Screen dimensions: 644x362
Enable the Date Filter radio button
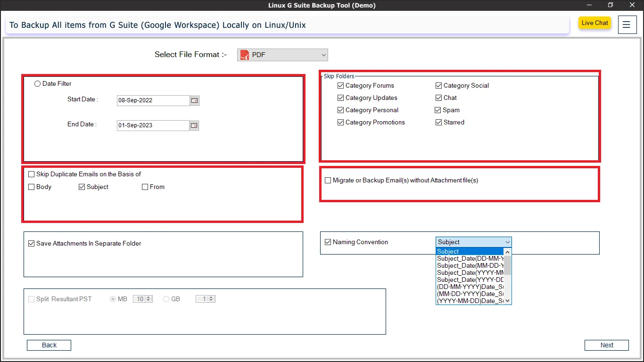pyautogui.click(x=38, y=84)
